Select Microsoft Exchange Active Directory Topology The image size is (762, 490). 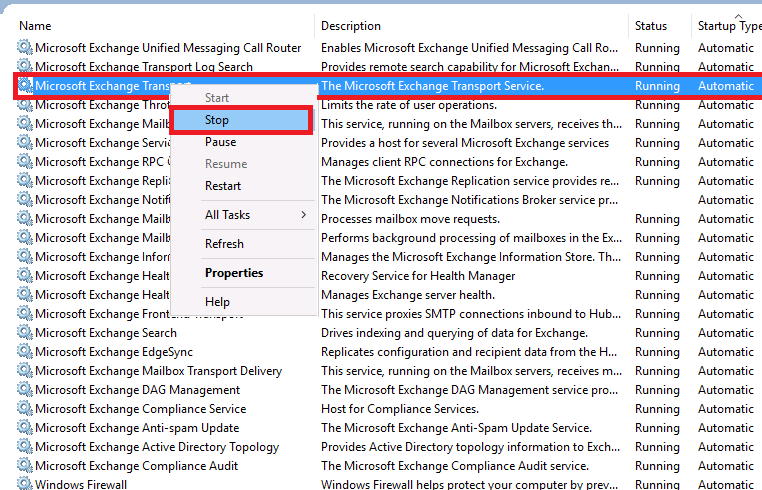pyautogui.click(x=157, y=447)
